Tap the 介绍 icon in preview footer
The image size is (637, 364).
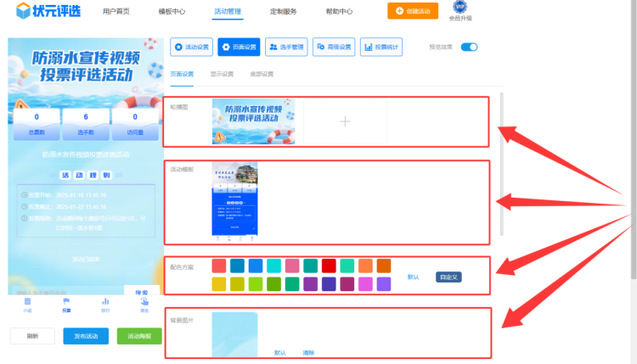28,305
